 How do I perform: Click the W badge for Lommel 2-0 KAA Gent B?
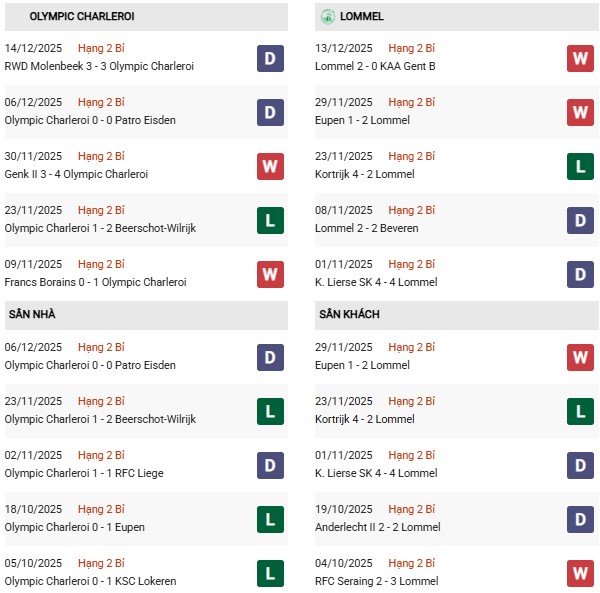tap(581, 58)
